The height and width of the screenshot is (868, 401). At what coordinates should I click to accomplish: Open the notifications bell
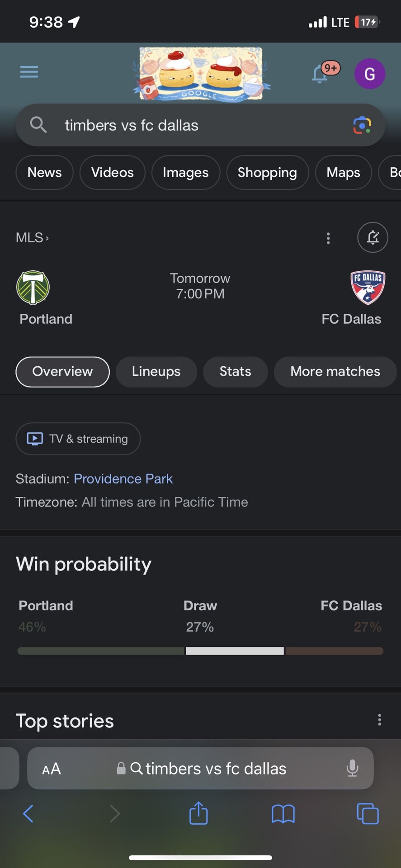point(320,74)
